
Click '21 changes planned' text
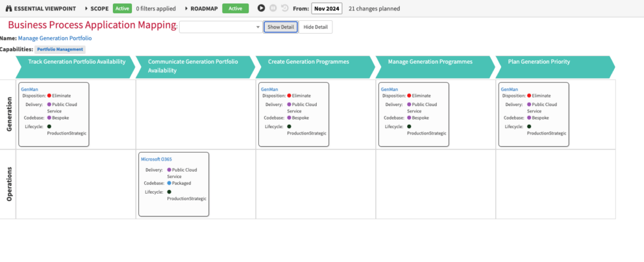(x=374, y=8)
